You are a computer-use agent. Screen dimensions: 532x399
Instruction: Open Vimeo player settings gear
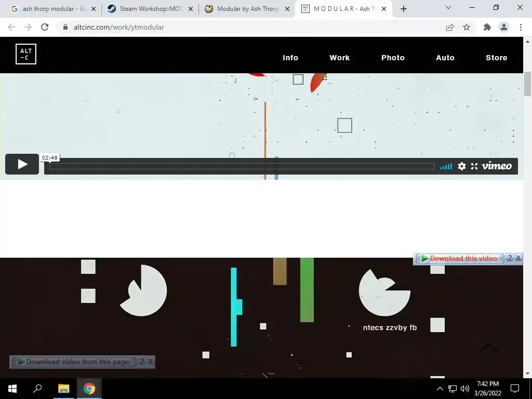click(x=462, y=166)
